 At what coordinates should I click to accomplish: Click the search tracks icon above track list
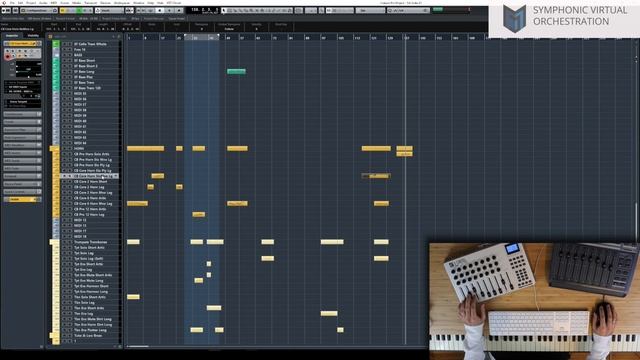click(119, 36)
